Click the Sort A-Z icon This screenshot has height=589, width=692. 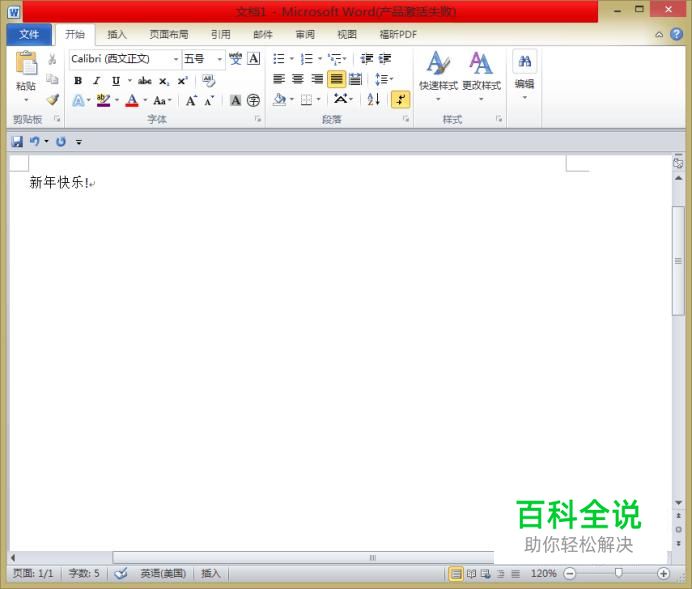373,100
